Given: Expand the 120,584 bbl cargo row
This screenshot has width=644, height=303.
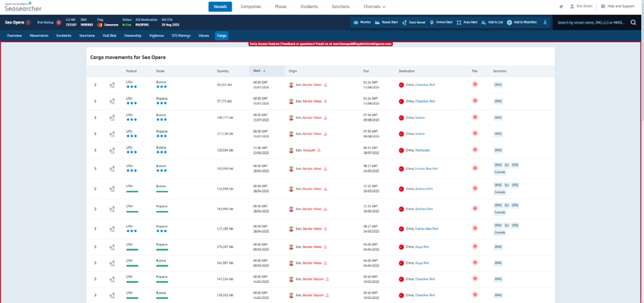Looking at the screenshot, I should click(96, 150).
